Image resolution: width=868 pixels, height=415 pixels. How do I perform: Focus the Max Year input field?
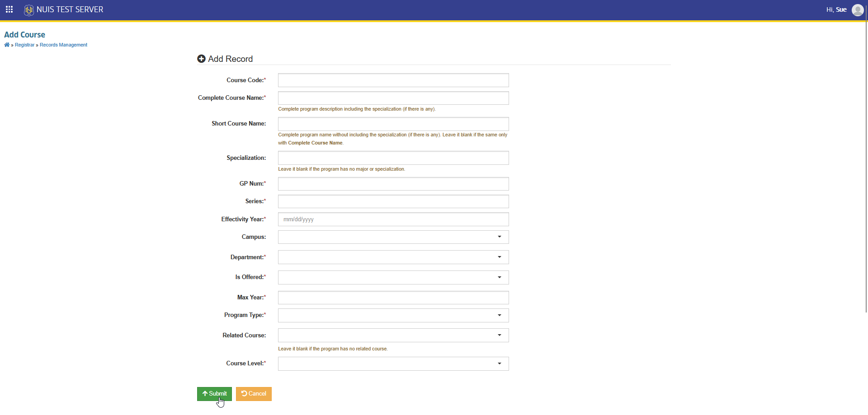tap(393, 298)
